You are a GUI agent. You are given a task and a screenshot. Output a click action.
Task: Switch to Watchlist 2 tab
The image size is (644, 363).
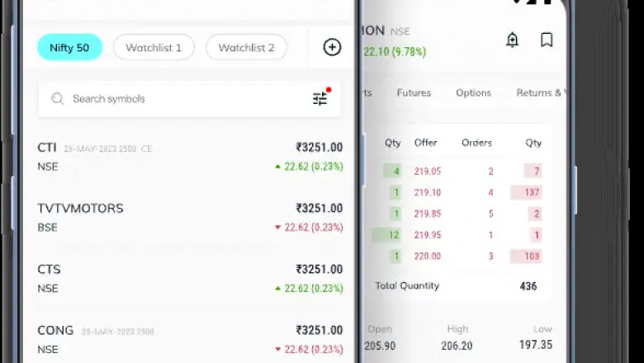(x=246, y=48)
